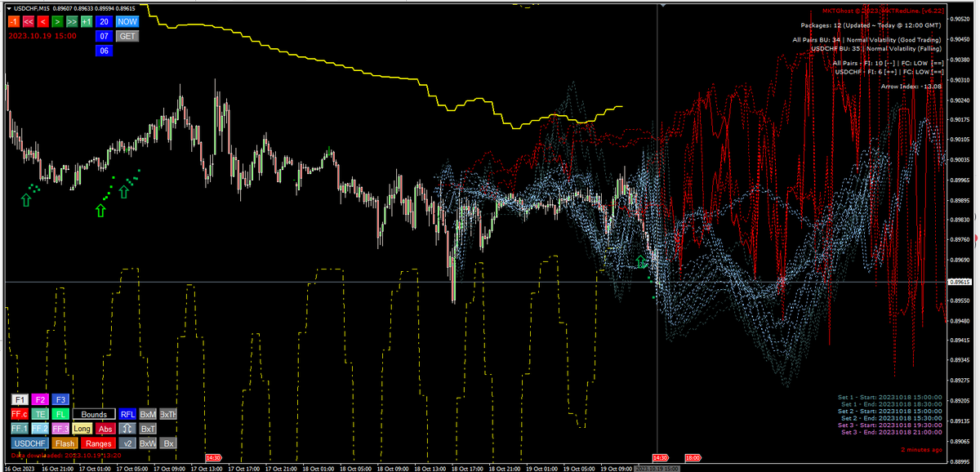Viewport: 980px width, 472px height.
Task: Click the Arrow Index value text
Action: [911, 86]
